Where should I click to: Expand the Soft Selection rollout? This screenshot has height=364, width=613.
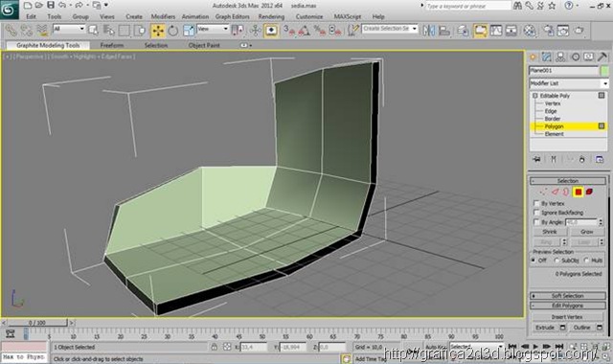click(568, 296)
